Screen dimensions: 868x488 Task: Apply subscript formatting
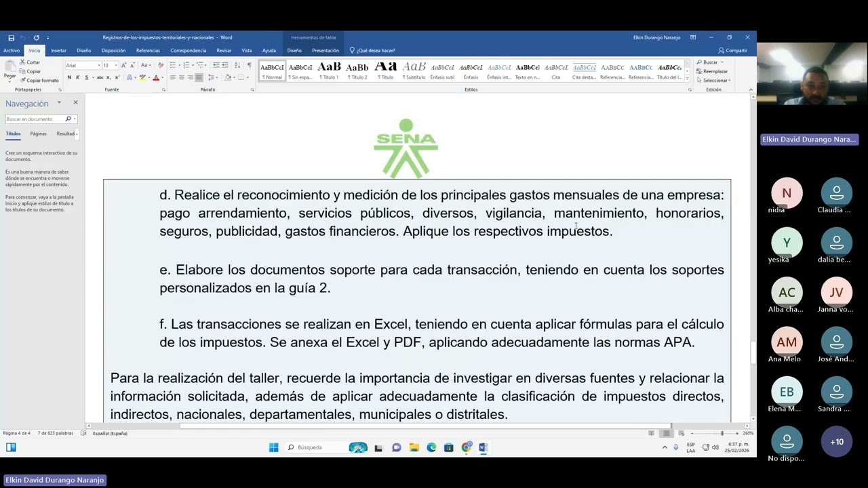108,77
